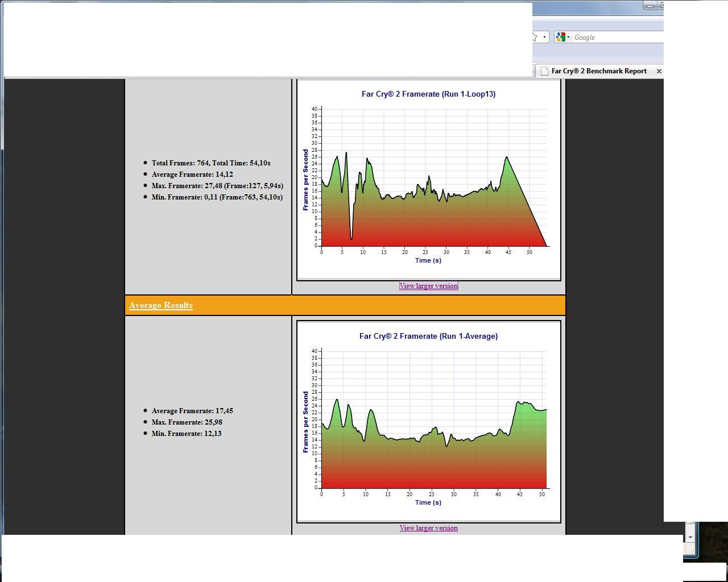
Task: Click the Run 1-Average framerate chart
Action: point(429,422)
